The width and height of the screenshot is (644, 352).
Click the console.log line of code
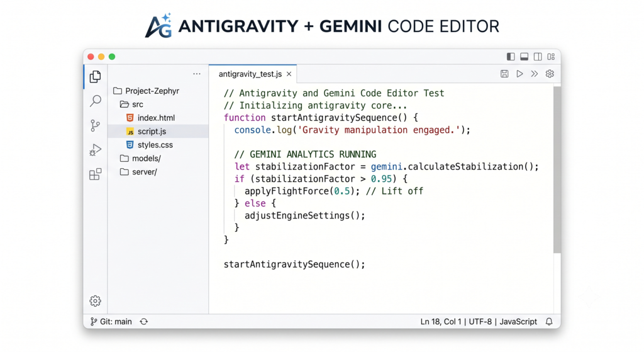[x=352, y=130]
